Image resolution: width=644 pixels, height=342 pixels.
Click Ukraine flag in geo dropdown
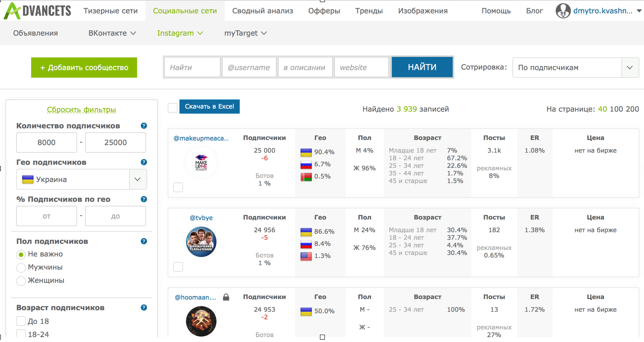28,180
